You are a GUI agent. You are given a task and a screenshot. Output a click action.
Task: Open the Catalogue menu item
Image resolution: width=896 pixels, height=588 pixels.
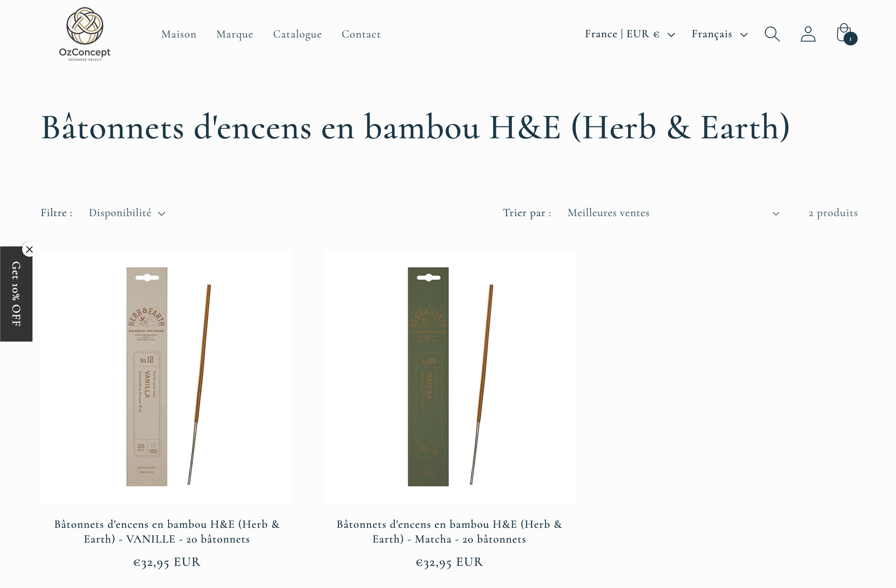pos(297,34)
